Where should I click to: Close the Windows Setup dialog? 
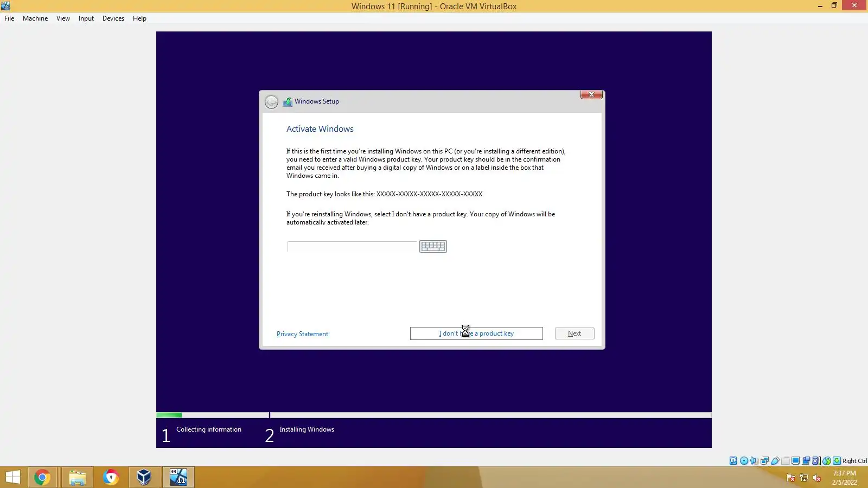tap(591, 94)
